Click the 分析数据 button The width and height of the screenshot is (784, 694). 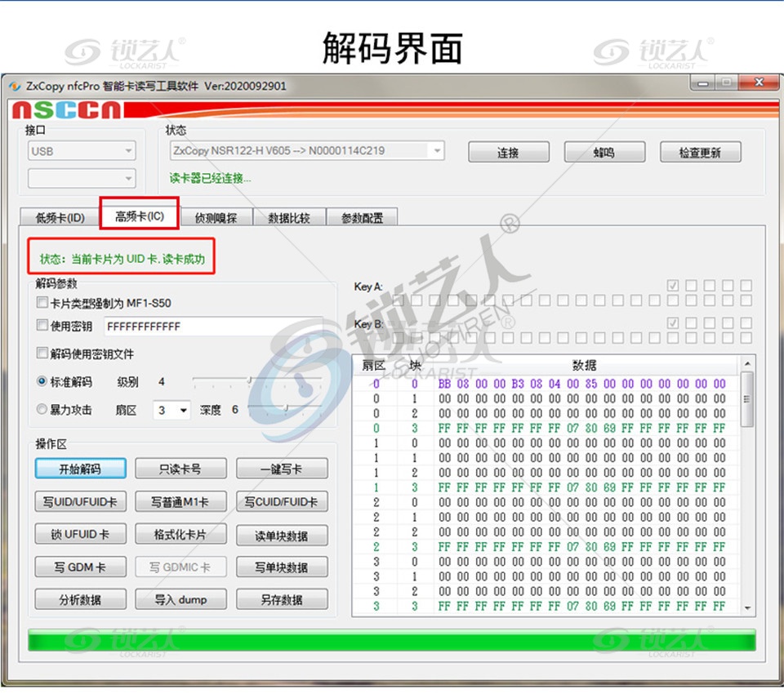81,599
